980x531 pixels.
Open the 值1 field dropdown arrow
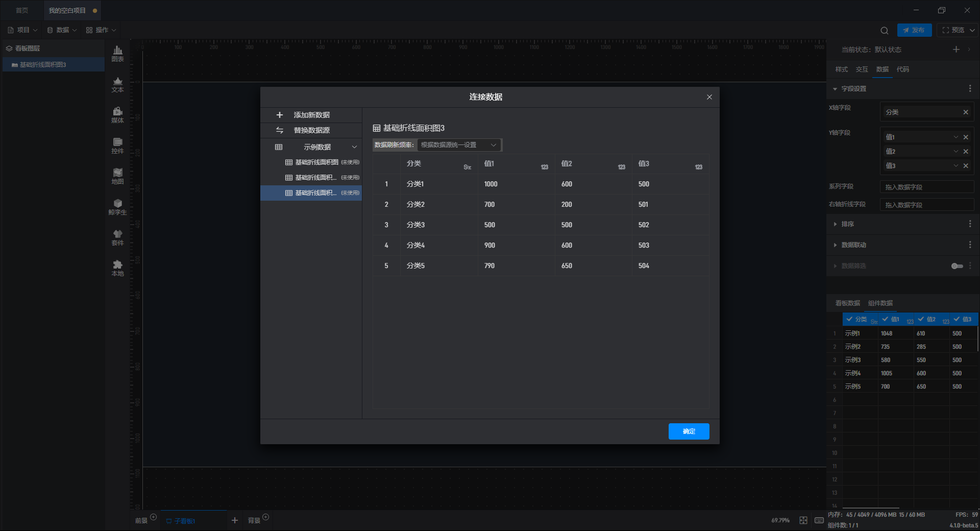(956, 137)
